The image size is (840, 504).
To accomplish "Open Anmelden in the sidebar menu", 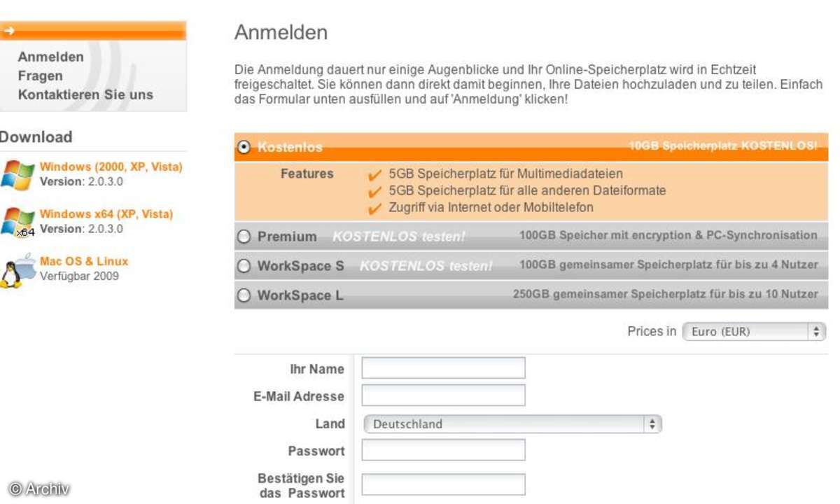I will [50, 57].
